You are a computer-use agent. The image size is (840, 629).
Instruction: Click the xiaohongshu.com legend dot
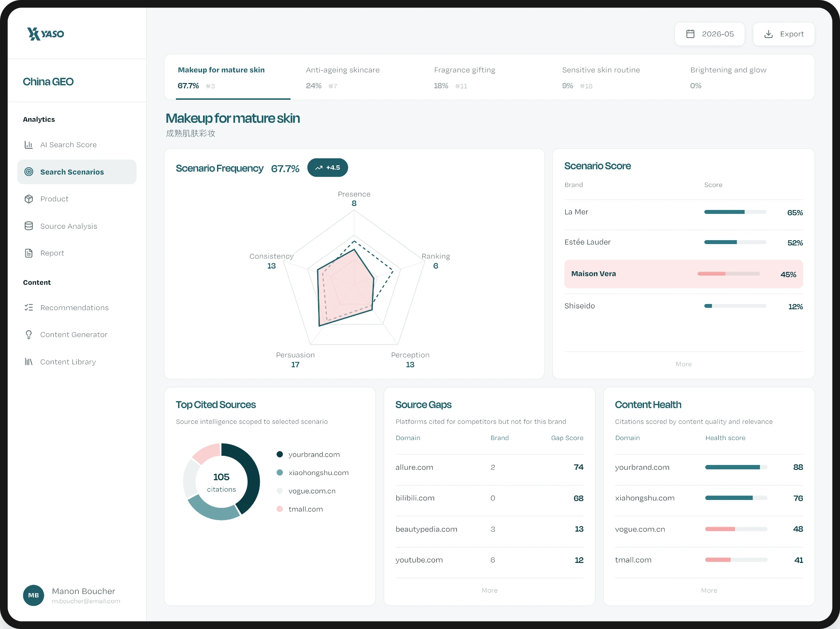(x=280, y=472)
